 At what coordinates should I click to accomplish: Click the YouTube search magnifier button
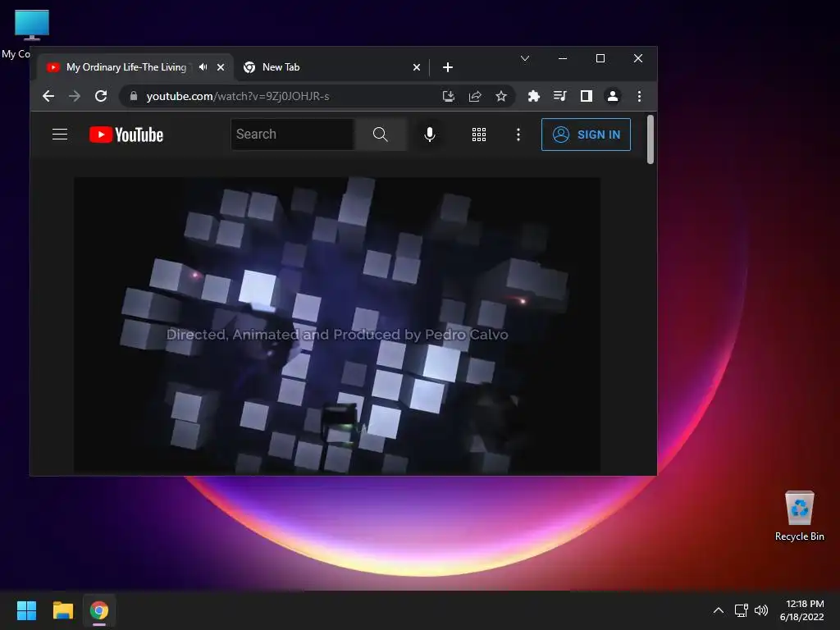coord(381,135)
